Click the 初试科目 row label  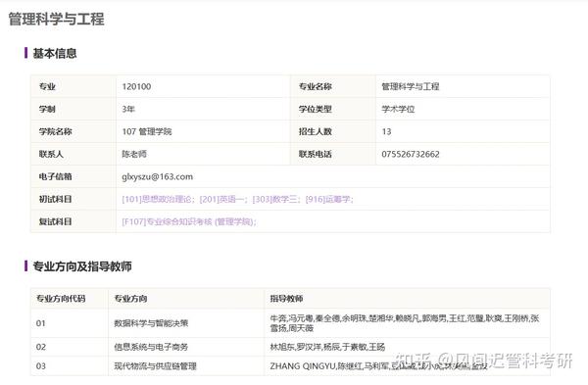tap(56, 199)
